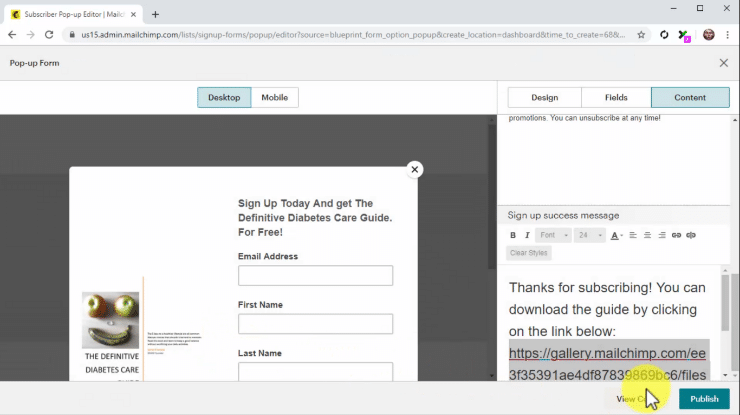The image size is (740, 415).
Task: Align success message text right
Action: pos(662,235)
